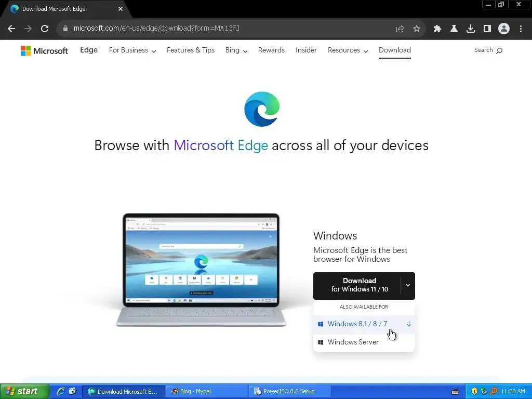Open the Insider nav link

[306, 50]
